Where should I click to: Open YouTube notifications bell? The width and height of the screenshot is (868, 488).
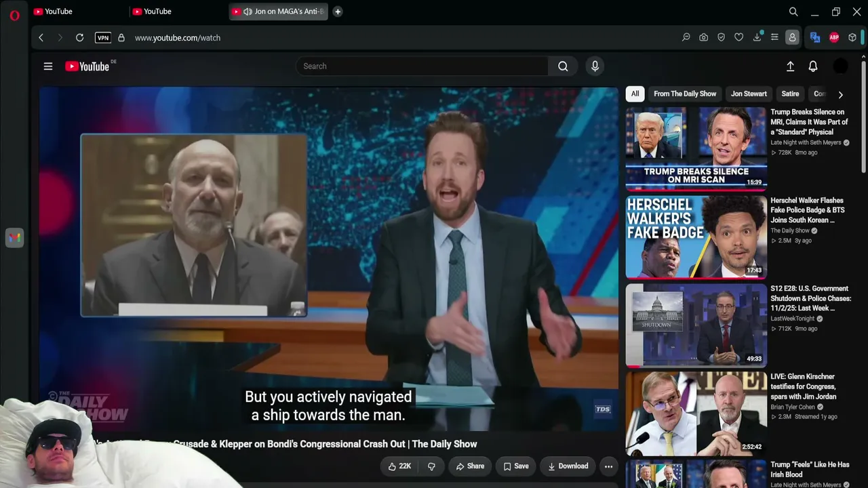point(813,66)
